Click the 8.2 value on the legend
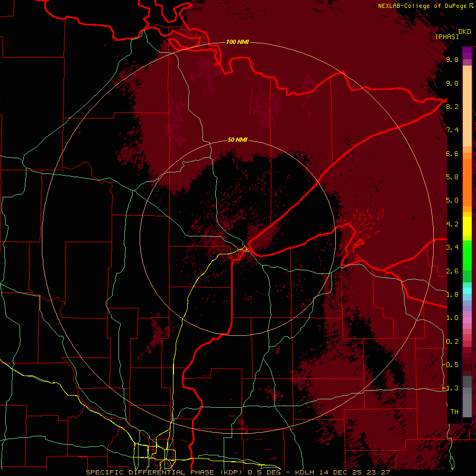 [452, 107]
